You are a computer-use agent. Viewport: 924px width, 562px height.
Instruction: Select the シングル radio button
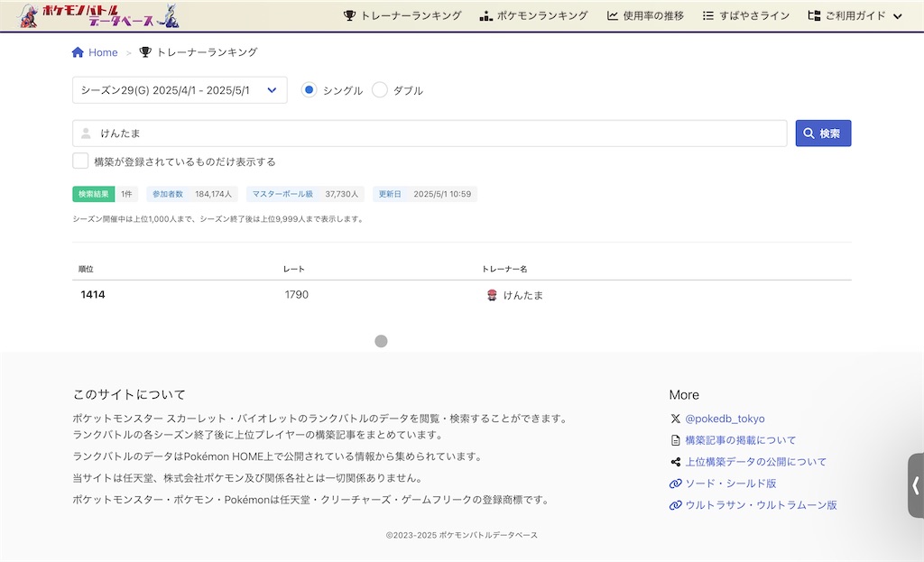click(309, 90)
